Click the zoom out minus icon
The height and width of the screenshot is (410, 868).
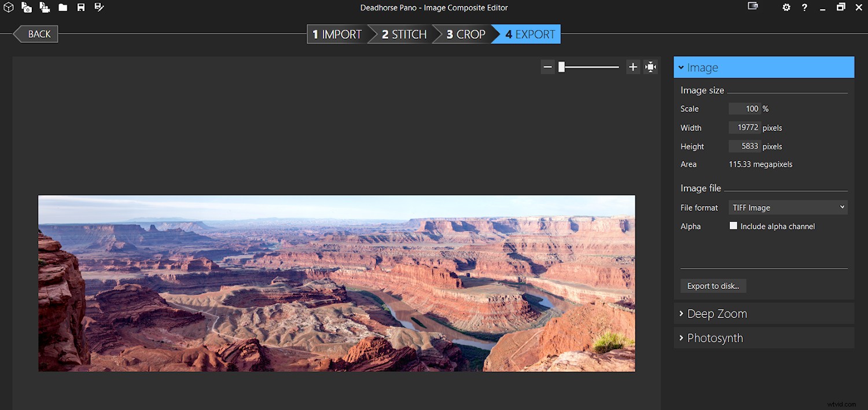(x=547, y=67)
